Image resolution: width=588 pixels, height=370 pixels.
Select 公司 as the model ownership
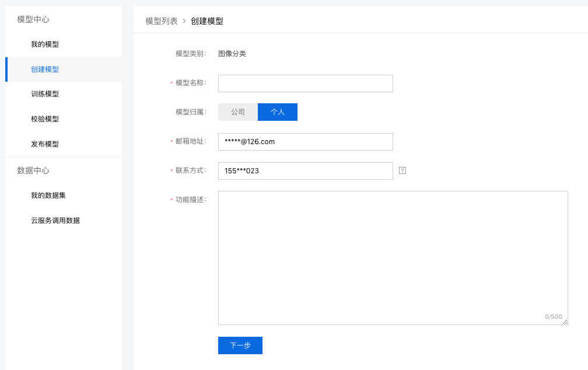pyautogui.click(x=237, y=111)
